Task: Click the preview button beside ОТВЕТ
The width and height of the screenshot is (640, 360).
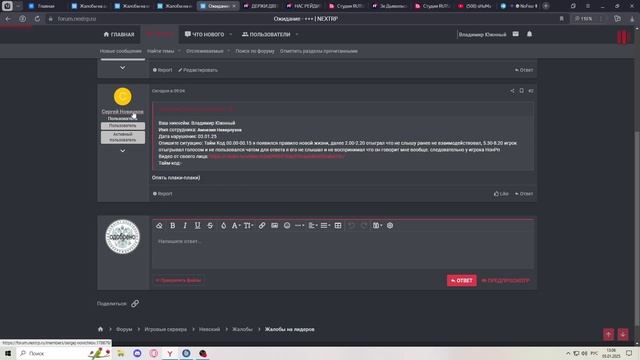Action: coord(505,280)
